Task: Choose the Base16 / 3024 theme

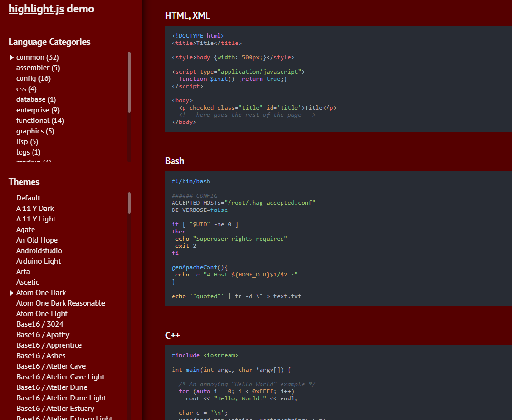Action: (40, 324)
